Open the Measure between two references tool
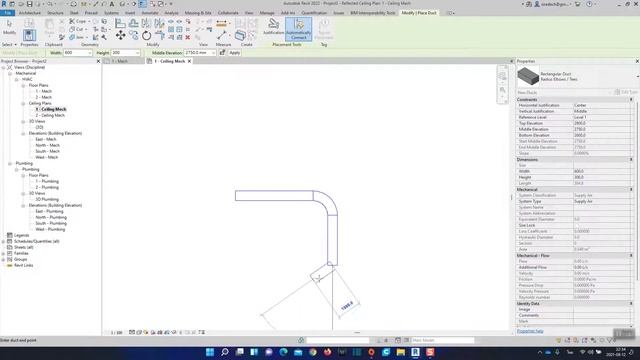Viewport: 640px width, 360px height. tap(222, 23)
